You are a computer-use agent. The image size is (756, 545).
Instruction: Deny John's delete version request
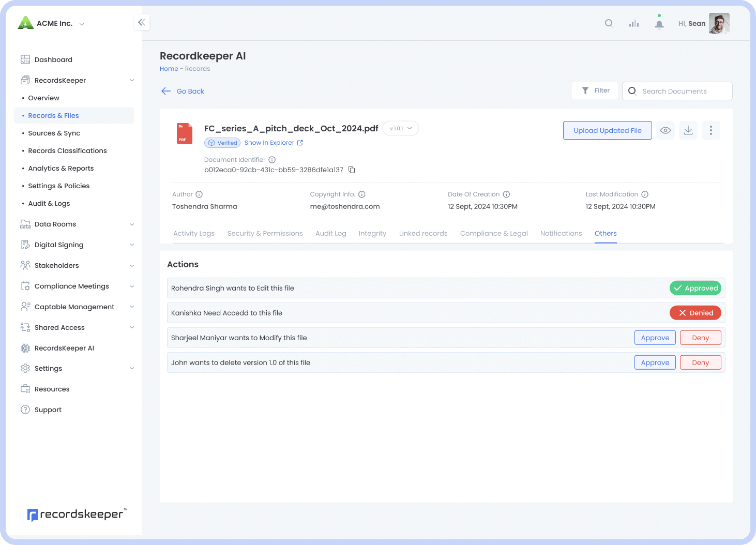[700, 362]
